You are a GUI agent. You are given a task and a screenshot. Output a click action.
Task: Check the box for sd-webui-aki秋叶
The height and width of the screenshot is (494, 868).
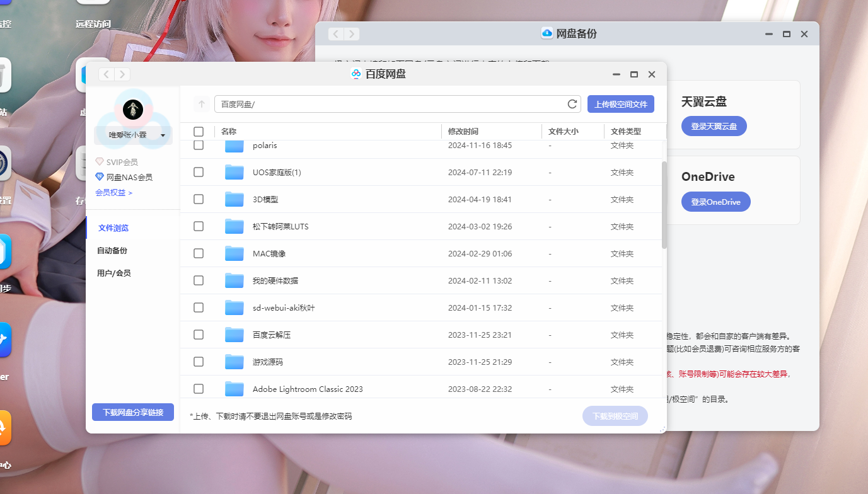[x=199, y=307]
